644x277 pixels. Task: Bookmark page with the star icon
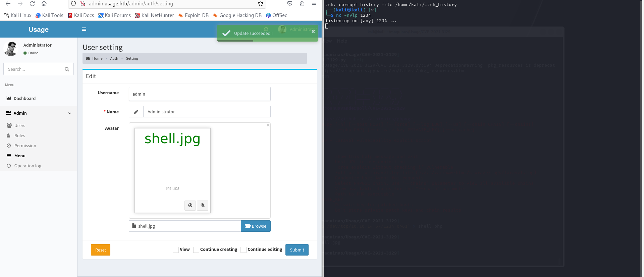260,4
